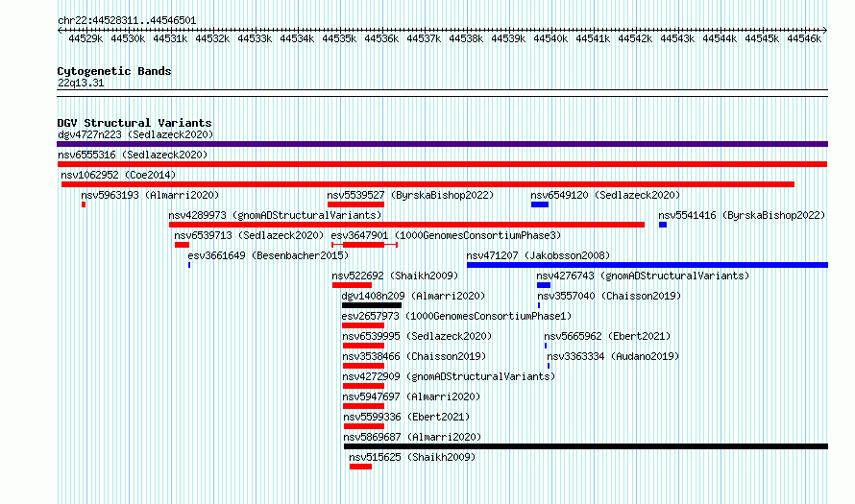The width and height of the screenshot is (855, 504).
Task: Click the small red nsv5963193 marker
Action: click(84, 204)
